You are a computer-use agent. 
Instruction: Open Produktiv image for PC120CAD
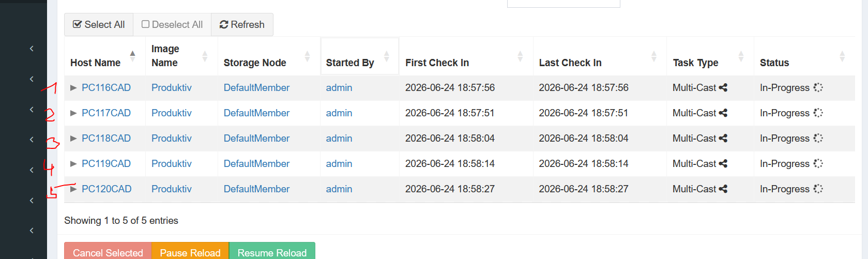171,189
